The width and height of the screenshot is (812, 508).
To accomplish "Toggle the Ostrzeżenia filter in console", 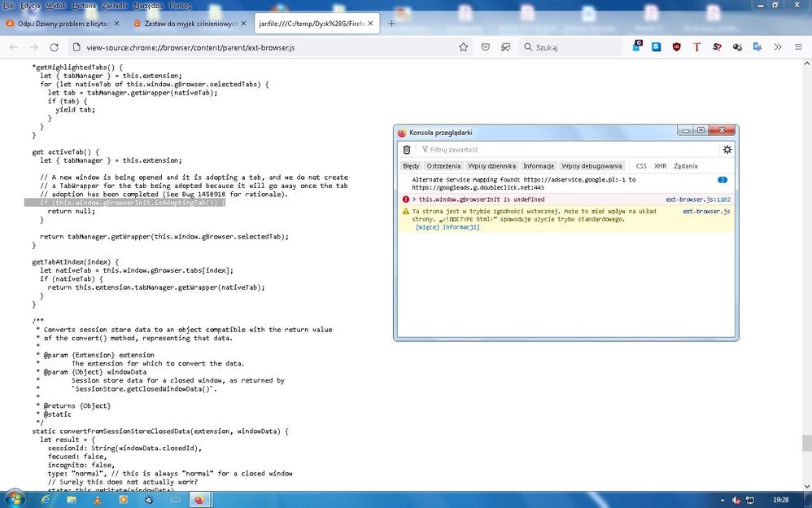I will pos(443,166).
